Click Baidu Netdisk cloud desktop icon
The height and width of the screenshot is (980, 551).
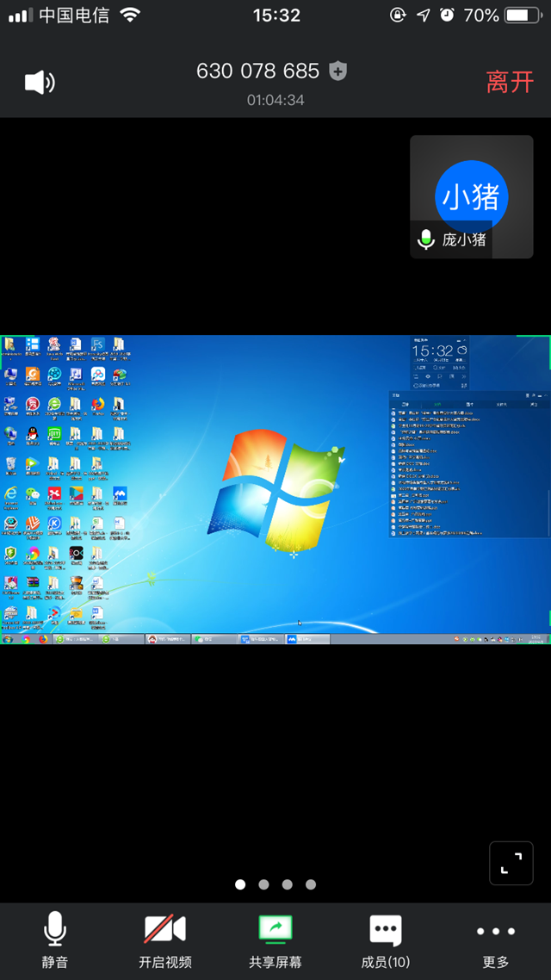(98, 375)
